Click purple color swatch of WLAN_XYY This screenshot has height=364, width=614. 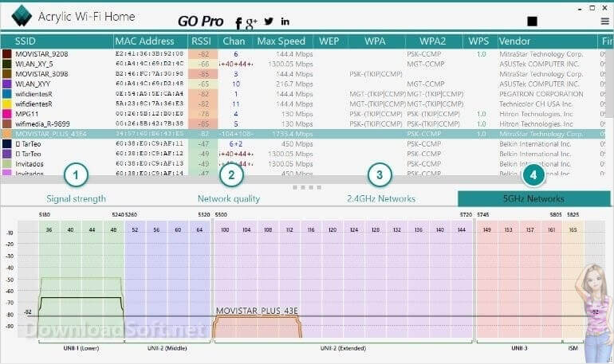(7, 84)
